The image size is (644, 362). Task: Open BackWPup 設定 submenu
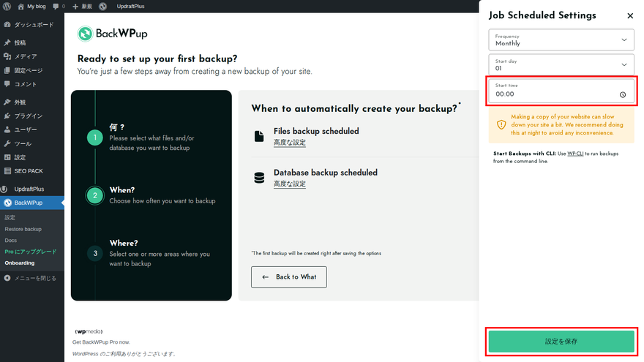click(10, 217)
